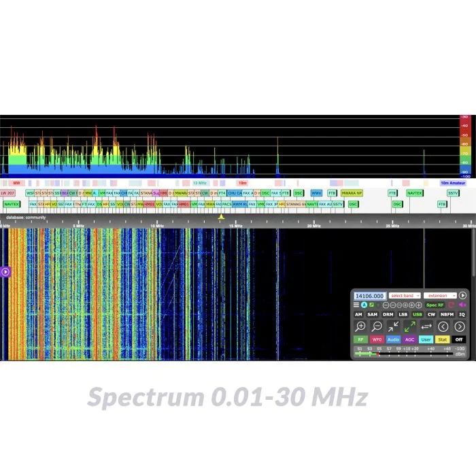The height and width of the screenshot is (476, 476).
Task: Mute audio with the purple speaker icon
Action: (x=462, y=305)
